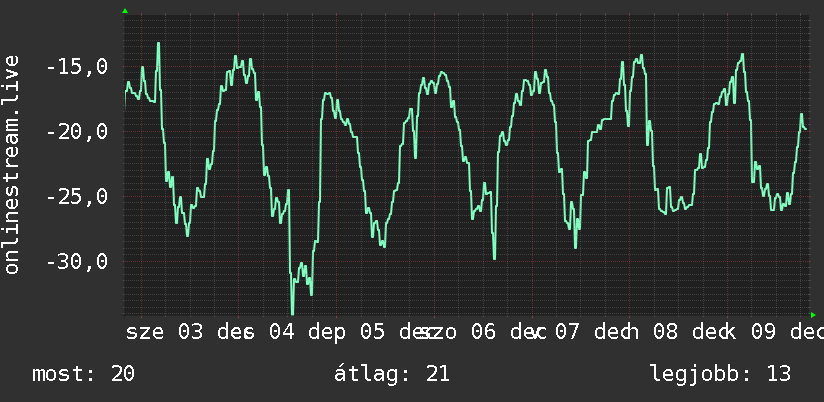The width and height of the screenshot is (824, 402).
Task: Click the '07 dec' date label
Action: click(x=594, y=332)
